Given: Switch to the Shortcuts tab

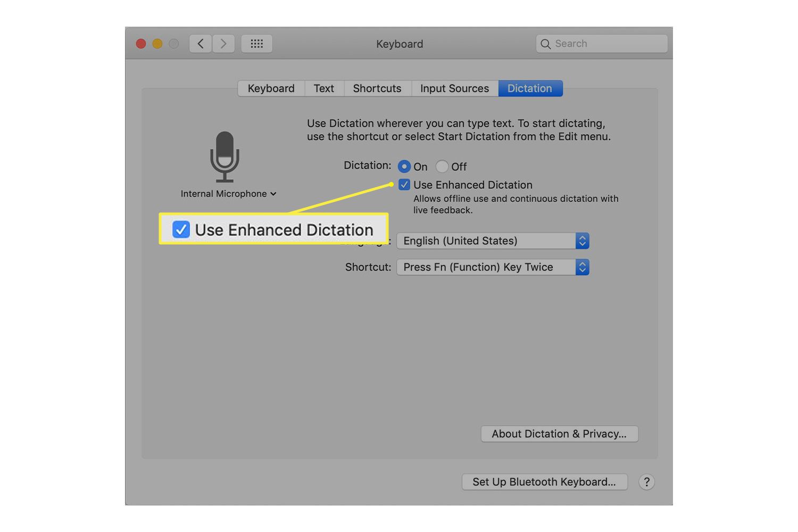Looking at the screenshot, I should coord(377,88).
